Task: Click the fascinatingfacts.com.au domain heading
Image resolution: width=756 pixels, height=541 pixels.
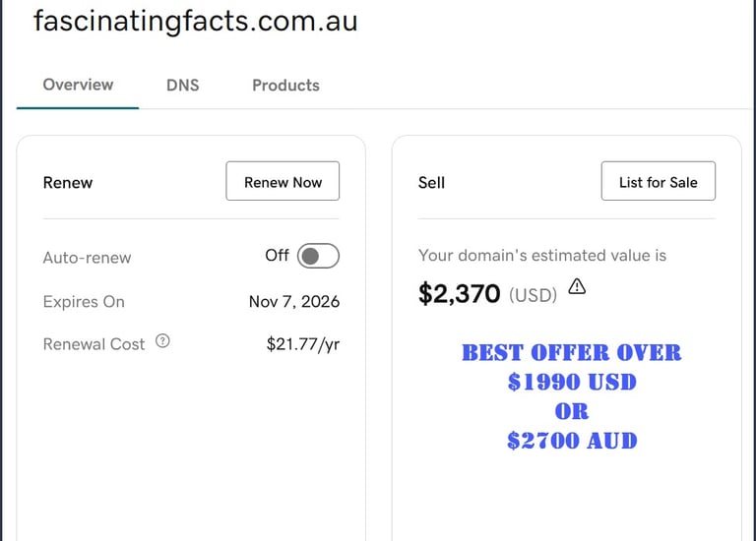Action: coord(195,21)
